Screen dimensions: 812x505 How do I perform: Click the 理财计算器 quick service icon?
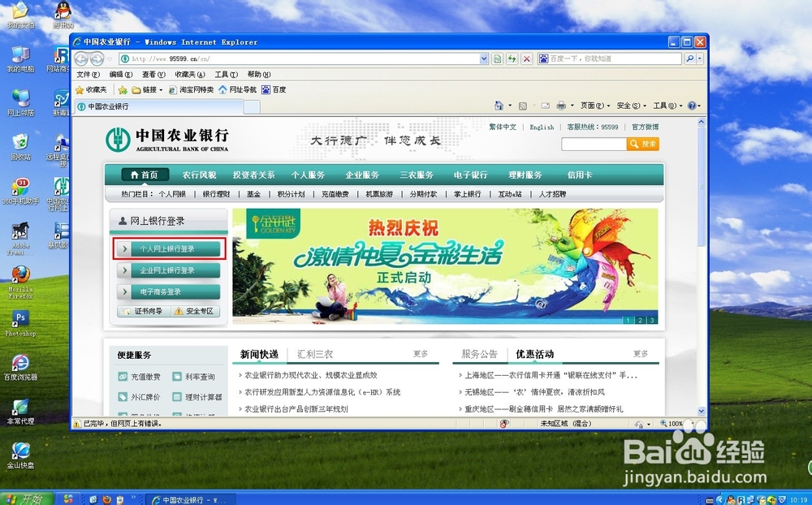pyautogui.click(x=177, y=397)
